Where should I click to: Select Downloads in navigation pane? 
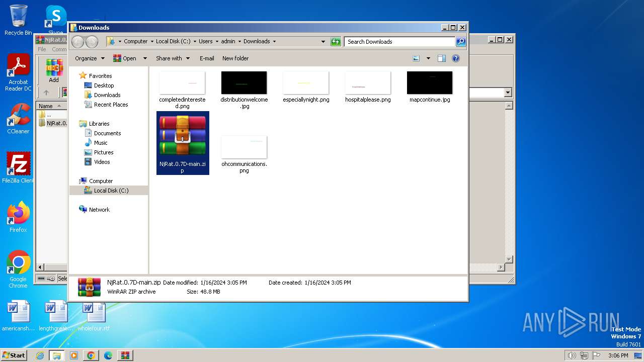coord(107,95)
